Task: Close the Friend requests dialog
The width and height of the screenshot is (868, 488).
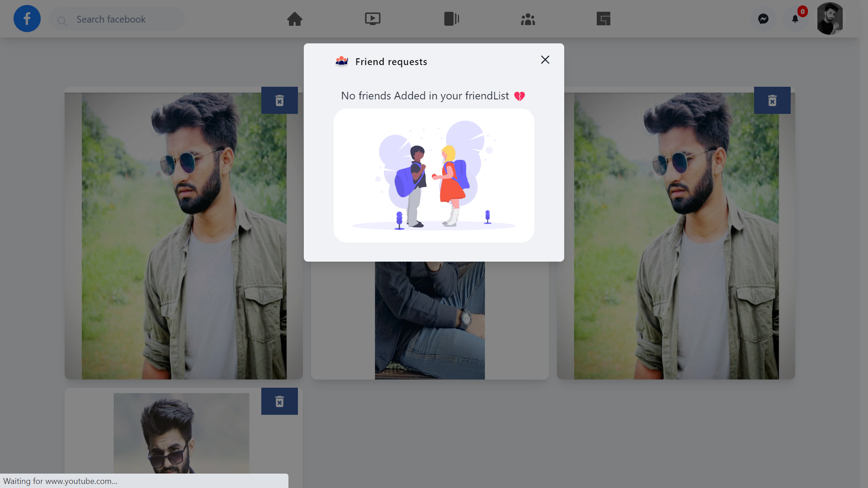Action: pos(545,60)
